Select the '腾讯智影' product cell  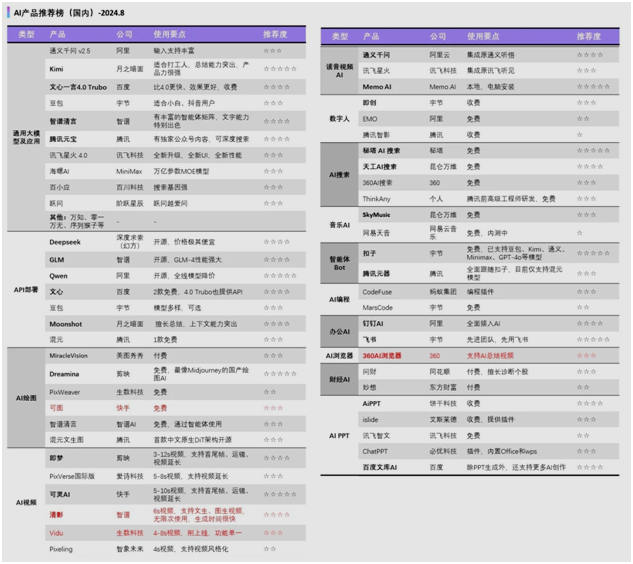pyautogui.click(x=376, y=135)
